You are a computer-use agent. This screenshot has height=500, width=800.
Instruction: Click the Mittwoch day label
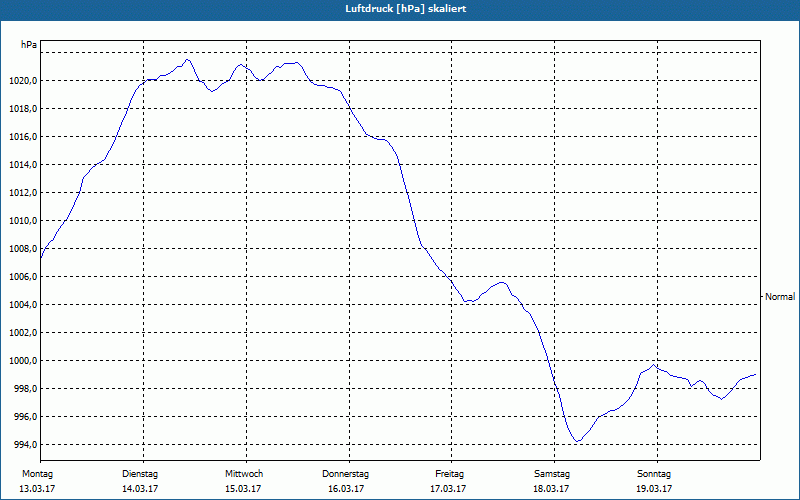click(244, 474)
